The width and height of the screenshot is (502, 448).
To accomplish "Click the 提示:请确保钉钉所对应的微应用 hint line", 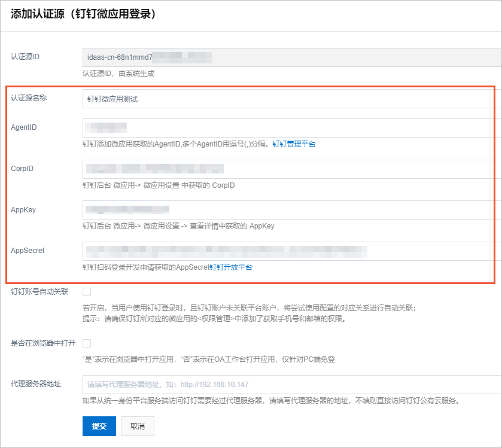I will pyautogui.click(x=215, y=319).
